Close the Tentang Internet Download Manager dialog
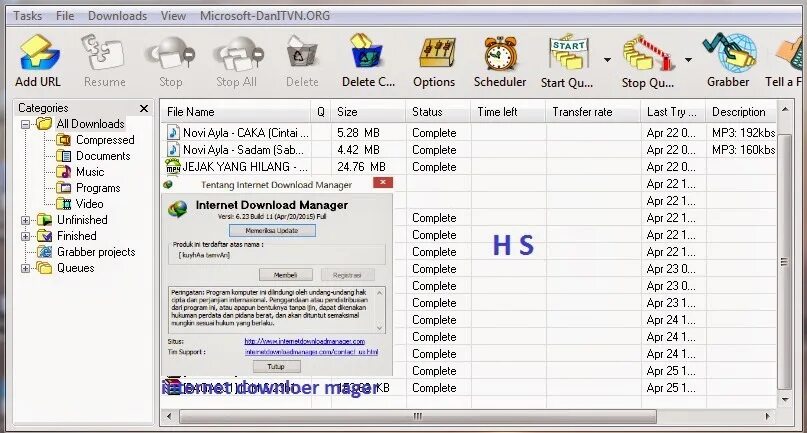 [383, 183]
